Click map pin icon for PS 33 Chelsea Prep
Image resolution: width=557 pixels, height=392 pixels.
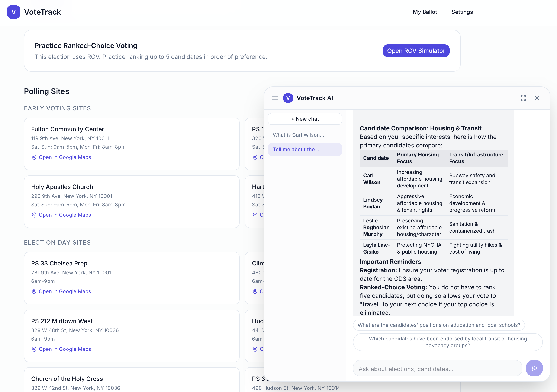[x=34, y=291]
